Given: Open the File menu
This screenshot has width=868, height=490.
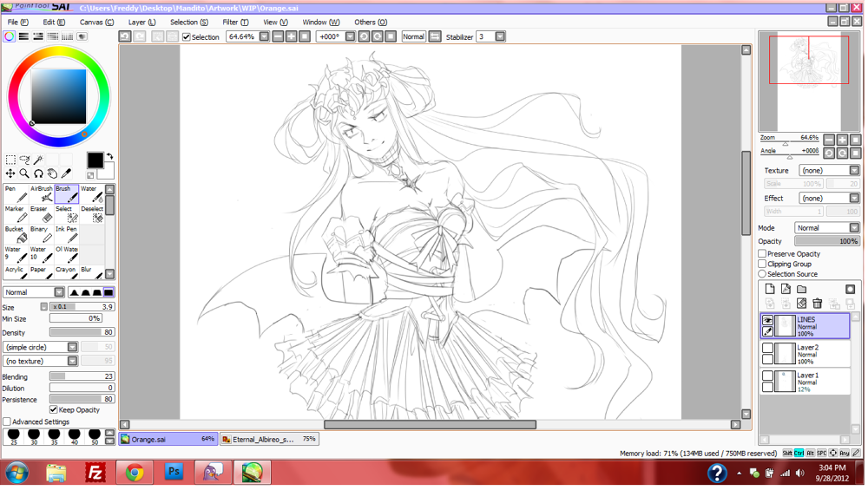Looking at the screenshot, I should point(18,23).
